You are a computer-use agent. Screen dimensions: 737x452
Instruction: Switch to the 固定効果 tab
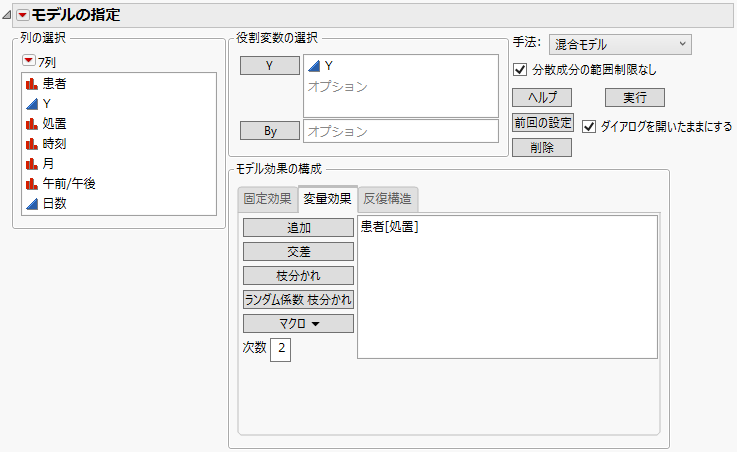pyautogui.click(x=268, y=199)
